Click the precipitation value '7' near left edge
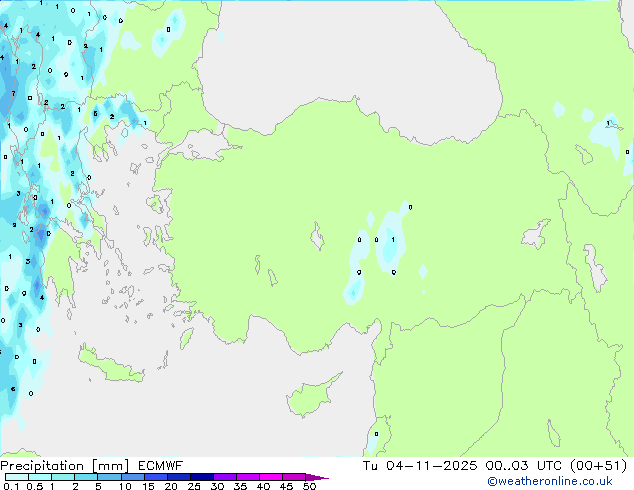Viewport: 634px width, 490px height. click(x=13, y=93)
